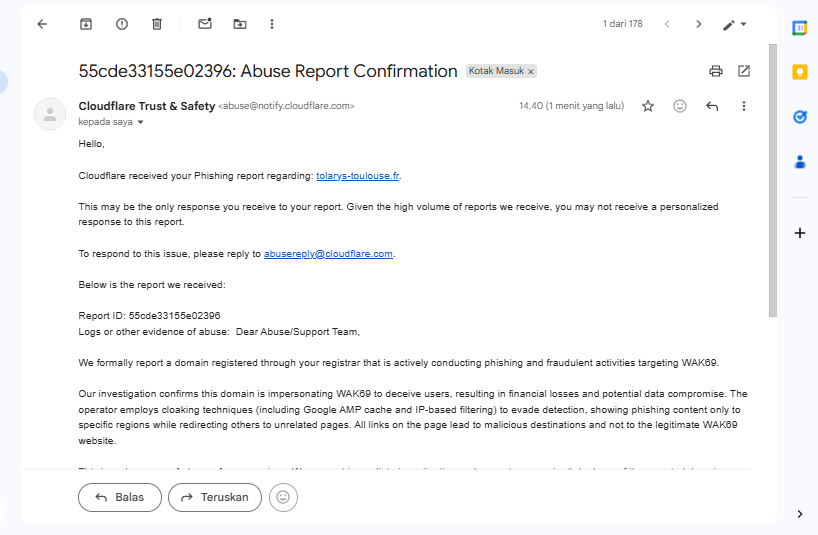This screenshot has width=818, height=535.
Task: Reply using the arrow in message header
Action: (712, 106)
